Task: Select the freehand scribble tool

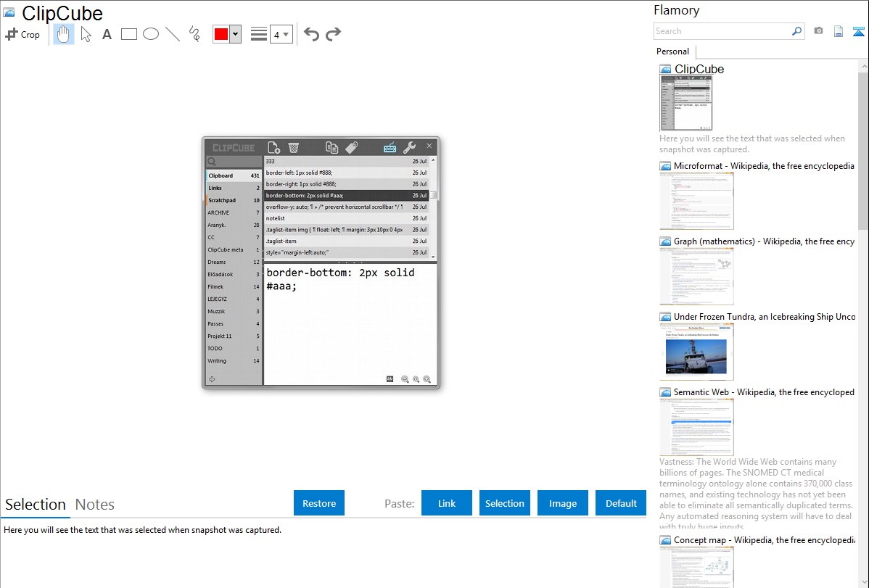Action: (x=194, y=34)
